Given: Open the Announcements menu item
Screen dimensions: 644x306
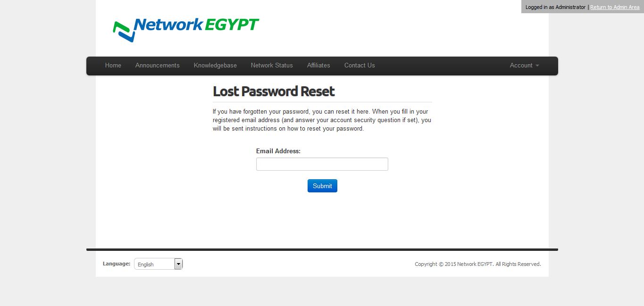Looking at the screenshot, I should (158, 66).
